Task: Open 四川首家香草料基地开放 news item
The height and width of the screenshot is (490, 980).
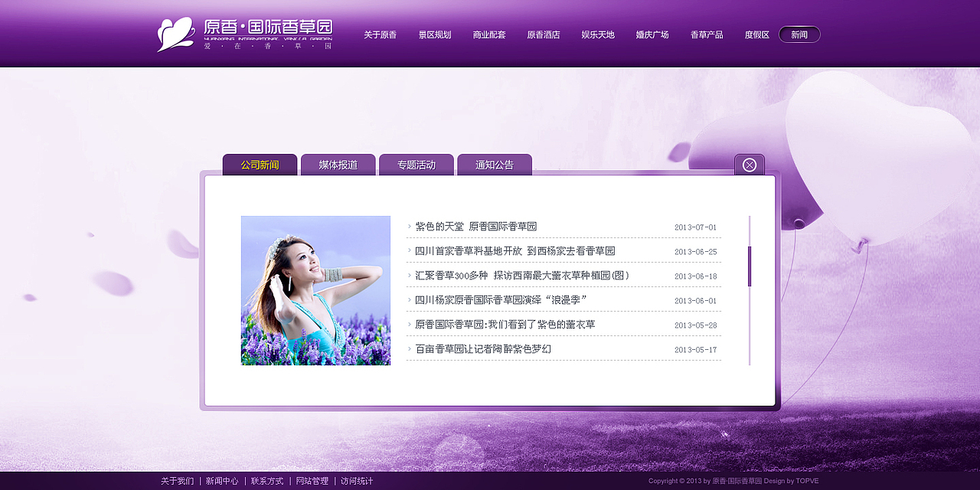Action: (x=515, y=251)
